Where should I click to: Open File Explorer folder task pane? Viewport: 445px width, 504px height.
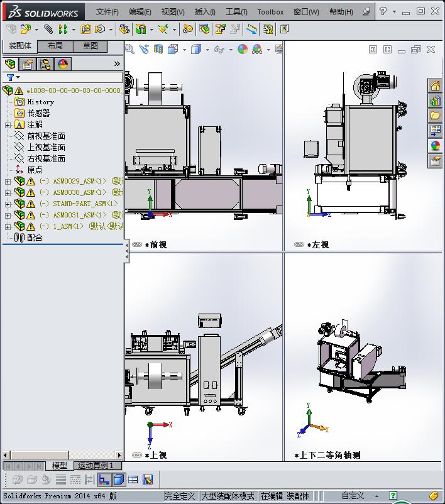tap(435, 116)
